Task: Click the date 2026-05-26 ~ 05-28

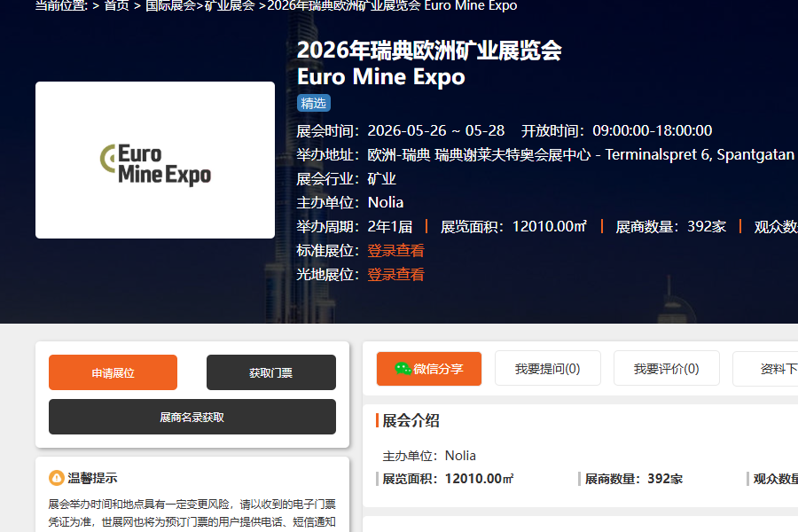Action: (436, 131)
